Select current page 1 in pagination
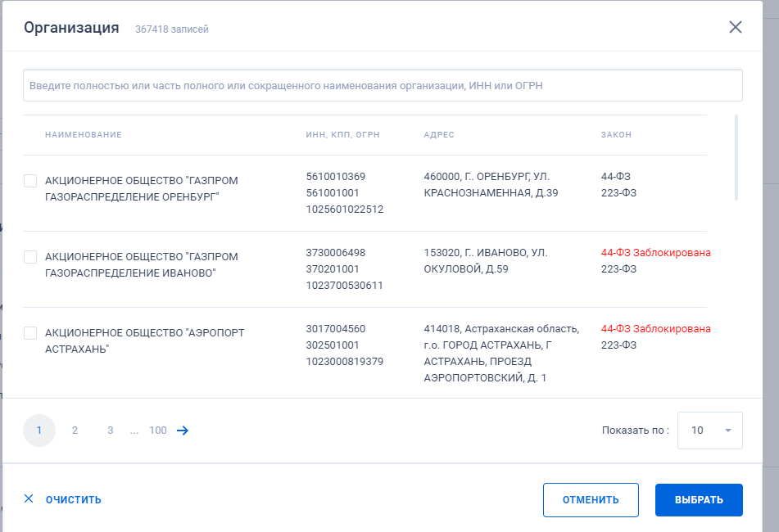 click(x=39, y=431)
